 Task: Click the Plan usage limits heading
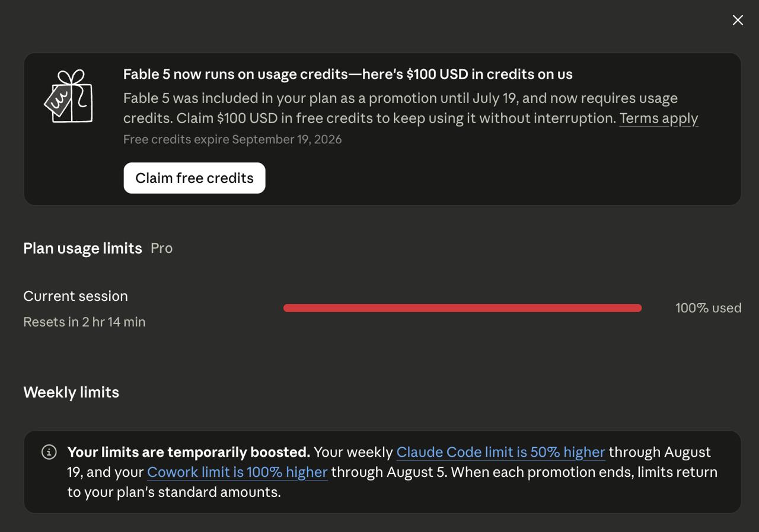[x=82, y=248]
